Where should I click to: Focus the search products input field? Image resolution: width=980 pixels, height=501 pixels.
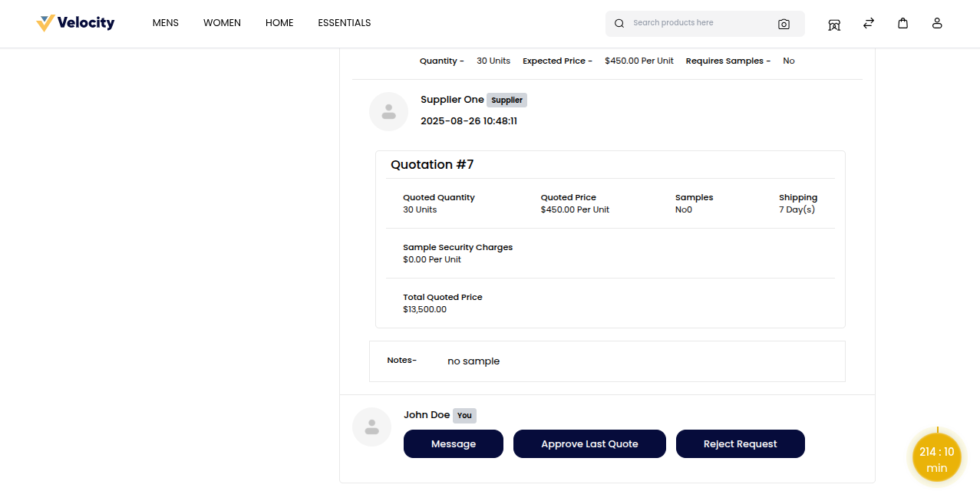tap(698, 23)
